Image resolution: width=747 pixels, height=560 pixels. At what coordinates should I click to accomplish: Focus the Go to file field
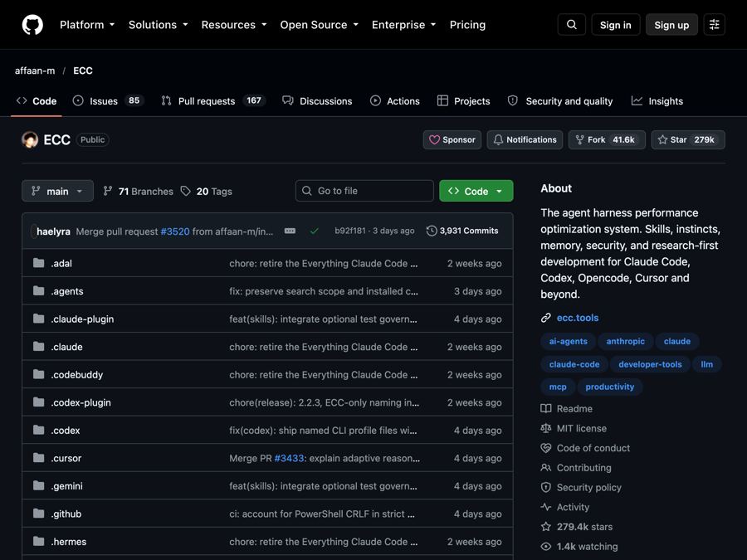364,191
